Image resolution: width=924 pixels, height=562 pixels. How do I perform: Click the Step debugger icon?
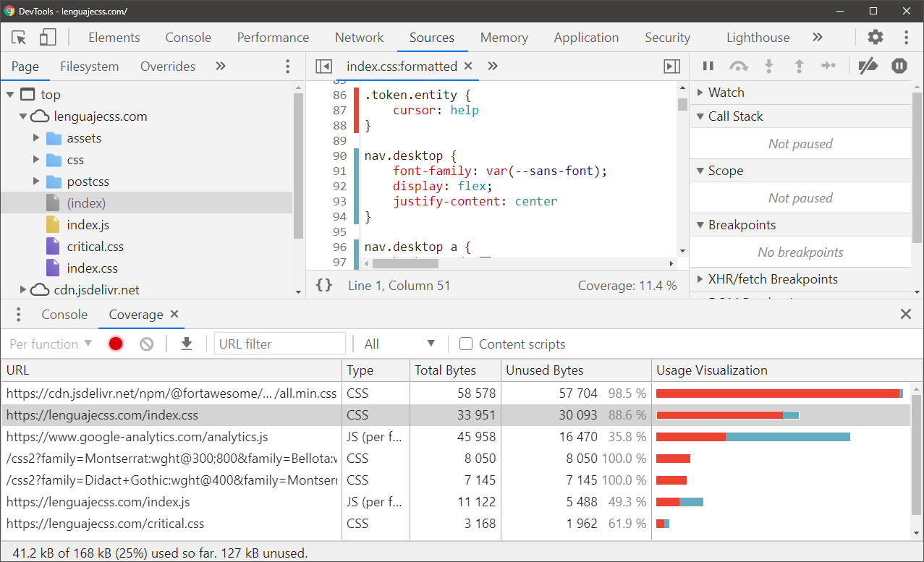point(828,67)
